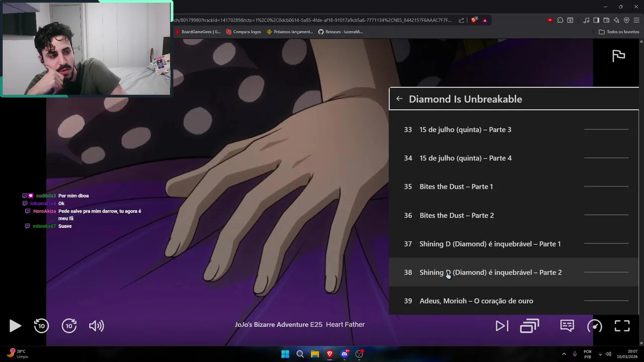Open GitHub Releases luizera66 bookmark
This screenshot has width=644, height=362.
click(340, 32)
